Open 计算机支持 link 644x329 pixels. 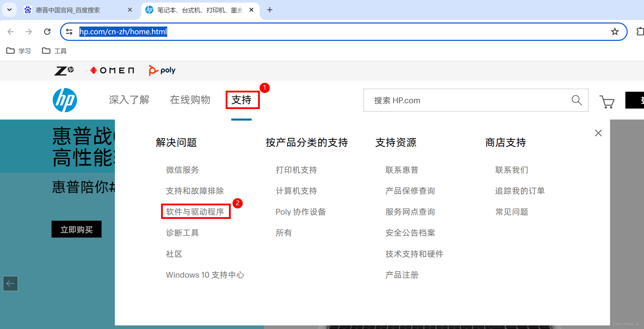[296, 191]
